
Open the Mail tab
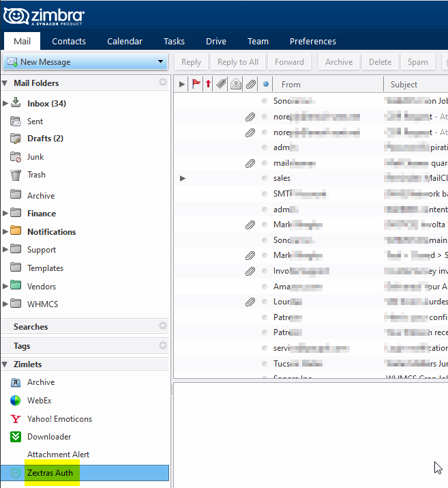[x=22, y=41]
